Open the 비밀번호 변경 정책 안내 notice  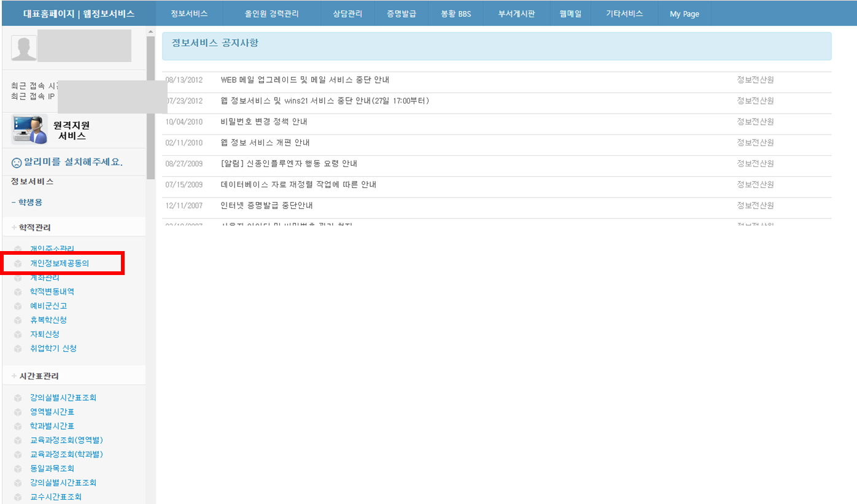coord(263,122)
